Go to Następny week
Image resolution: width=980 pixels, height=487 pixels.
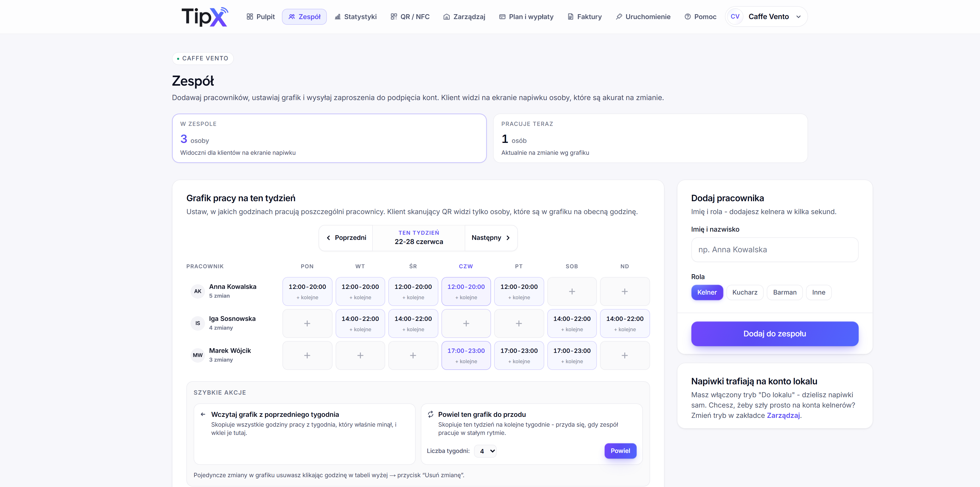(491, 238)
